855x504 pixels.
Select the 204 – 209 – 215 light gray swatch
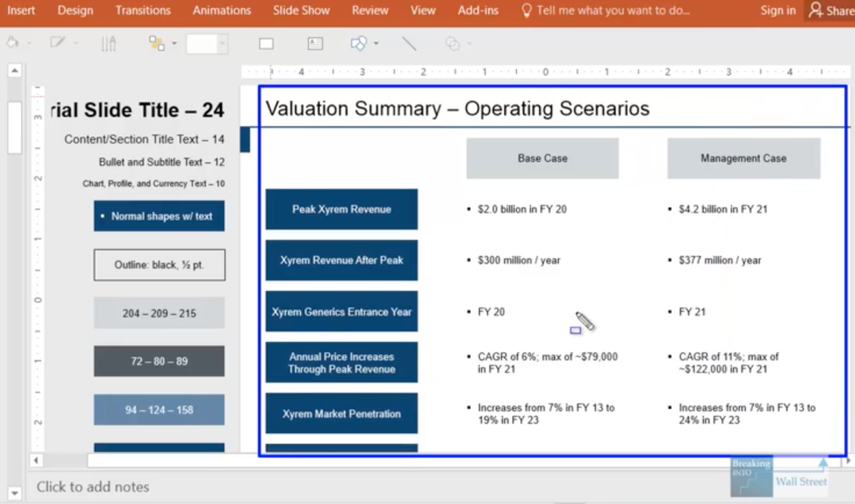[x=159, y=313]
